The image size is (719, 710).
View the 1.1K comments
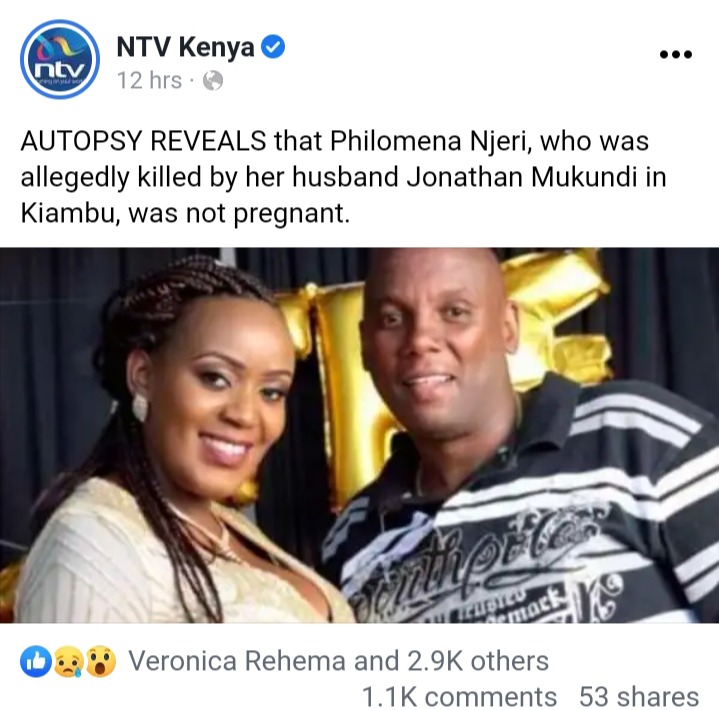[459, 697]
